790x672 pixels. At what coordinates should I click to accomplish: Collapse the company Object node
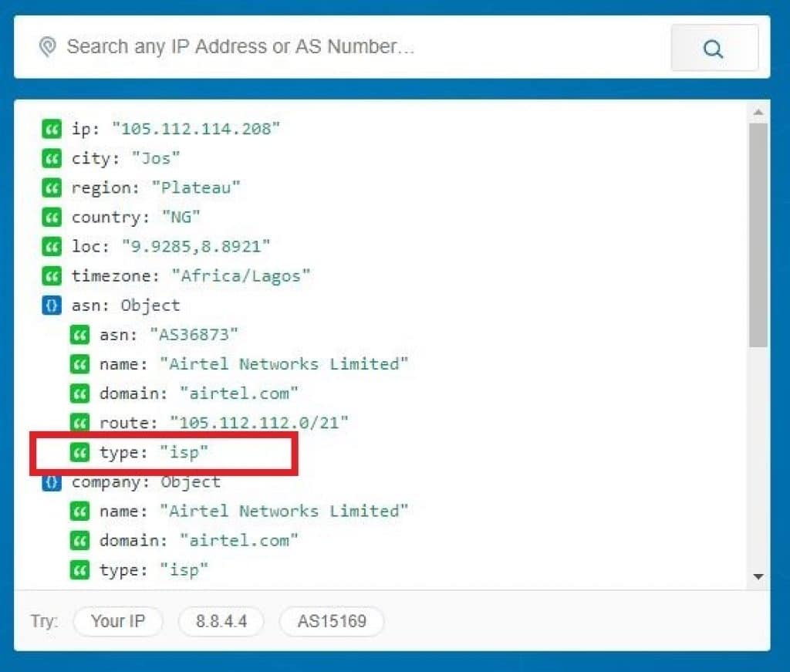click(x=51, y=481)
